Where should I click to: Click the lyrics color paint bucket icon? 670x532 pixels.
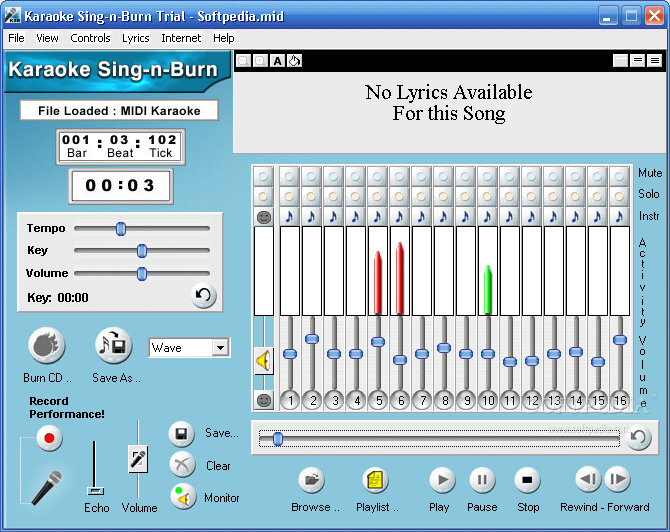294,61
